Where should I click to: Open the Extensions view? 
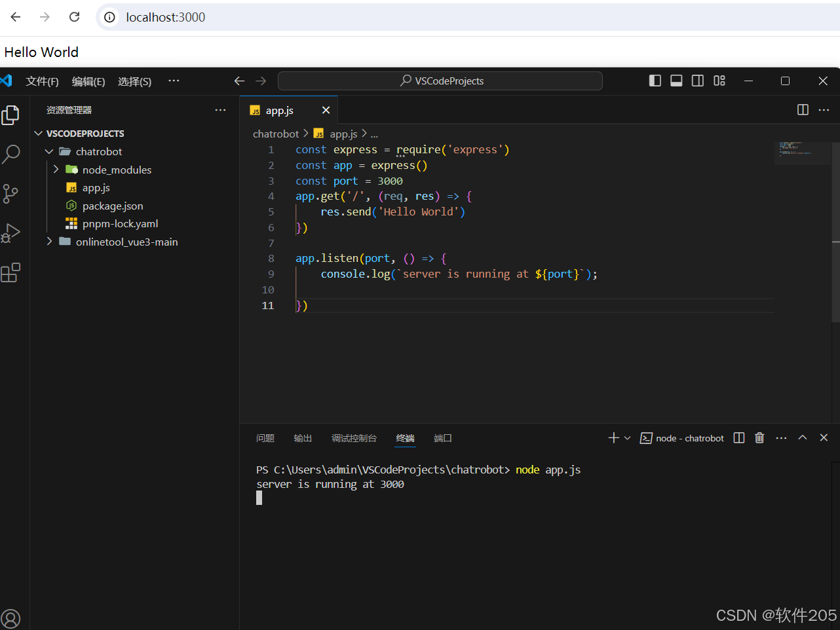pyautogui.click(x=10, y=272)
